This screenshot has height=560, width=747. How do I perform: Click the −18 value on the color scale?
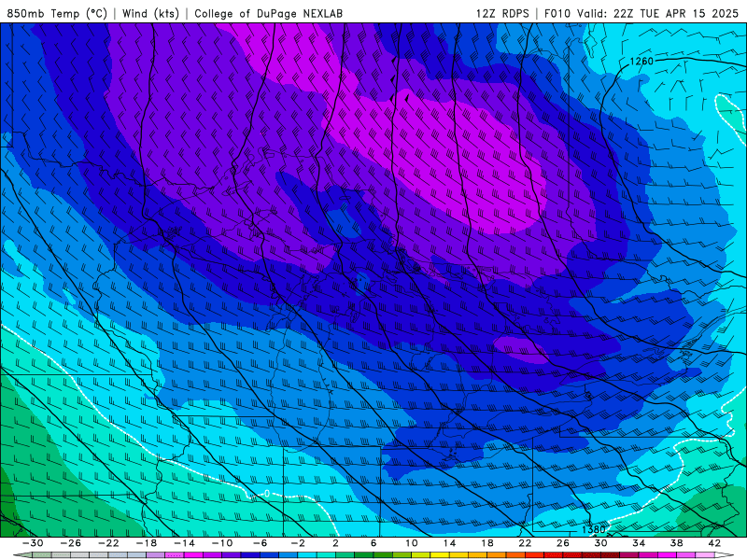(x=147, y=543)
